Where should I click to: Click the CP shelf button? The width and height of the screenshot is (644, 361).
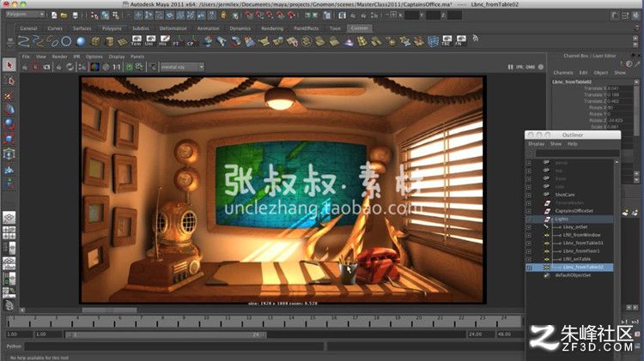(x=190, y=41)
